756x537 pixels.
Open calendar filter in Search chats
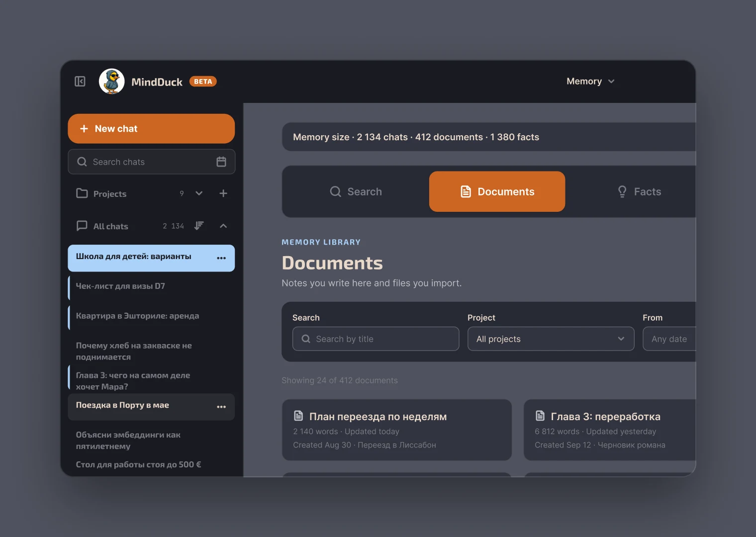pos(221,162)
